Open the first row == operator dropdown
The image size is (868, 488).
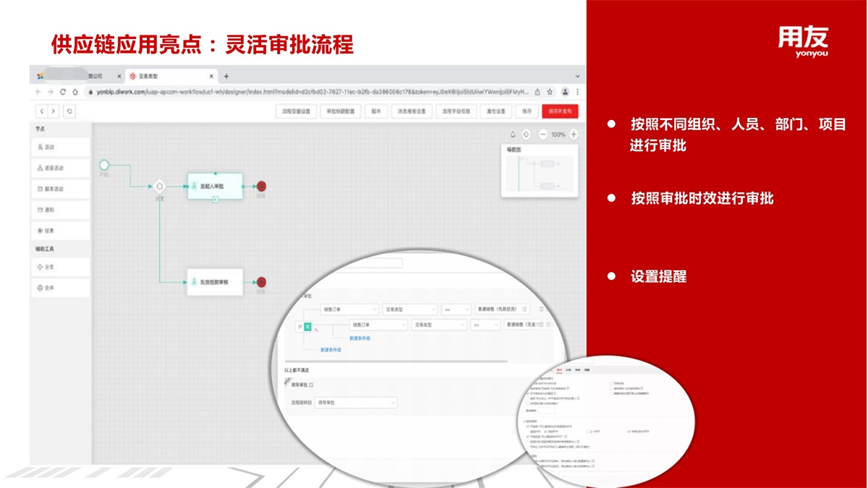[x=455, y=309]
